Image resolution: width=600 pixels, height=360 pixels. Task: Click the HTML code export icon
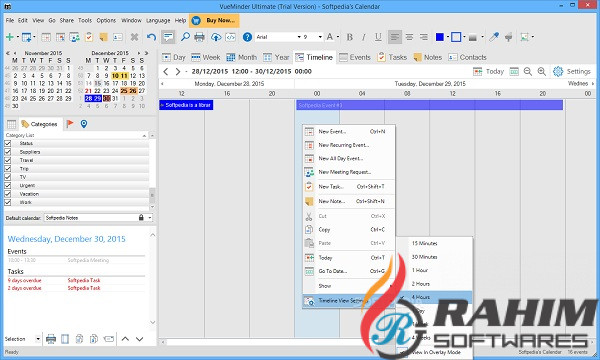point(230,37)
